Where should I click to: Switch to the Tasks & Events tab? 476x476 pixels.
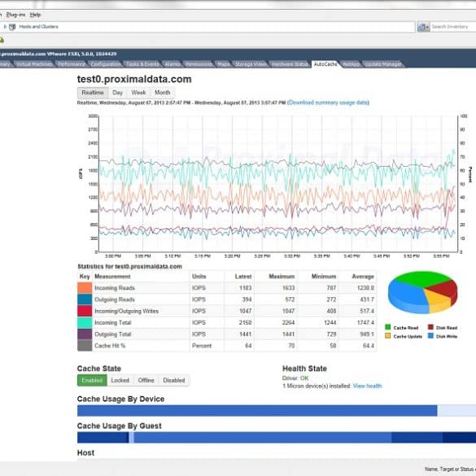(142, 64)
